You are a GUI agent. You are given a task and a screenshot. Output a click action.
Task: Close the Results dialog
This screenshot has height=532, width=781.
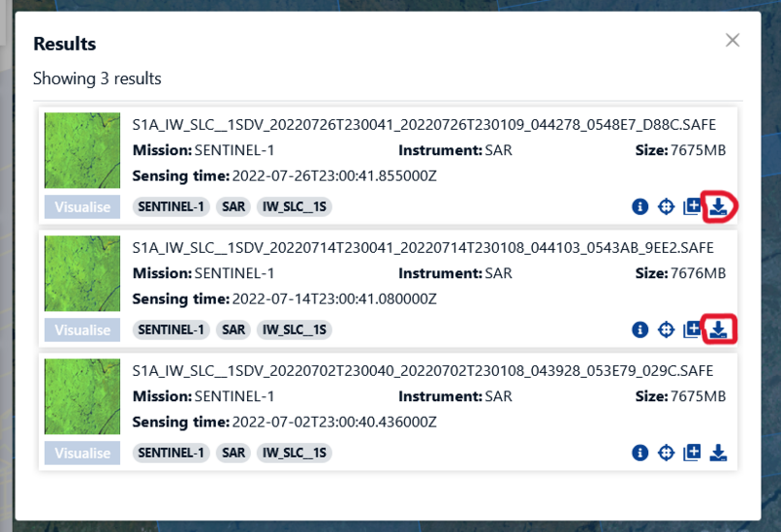click(732, 40)
